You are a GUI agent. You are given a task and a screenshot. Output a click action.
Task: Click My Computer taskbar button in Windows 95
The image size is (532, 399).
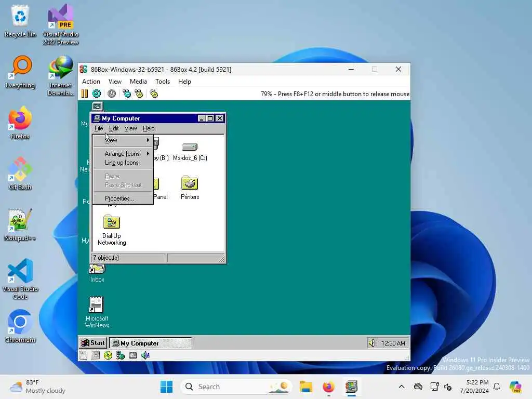[150, 343]
